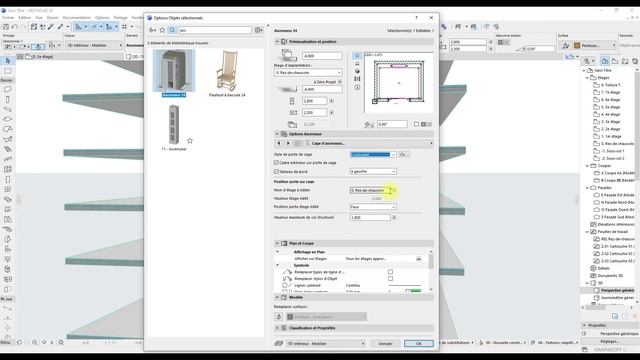This screenshot has height=360, width=640.
Task: Open the Options menu
Action: pos(102,18)
